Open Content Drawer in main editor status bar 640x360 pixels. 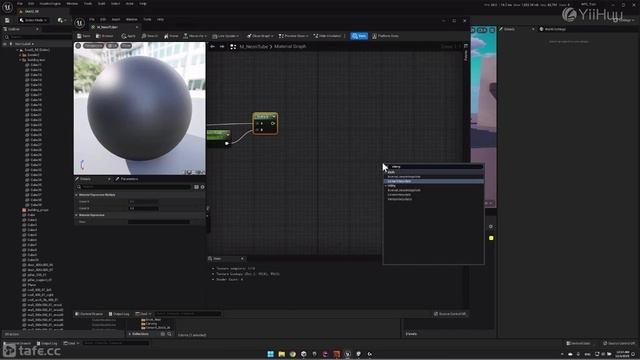pos(17,344)
